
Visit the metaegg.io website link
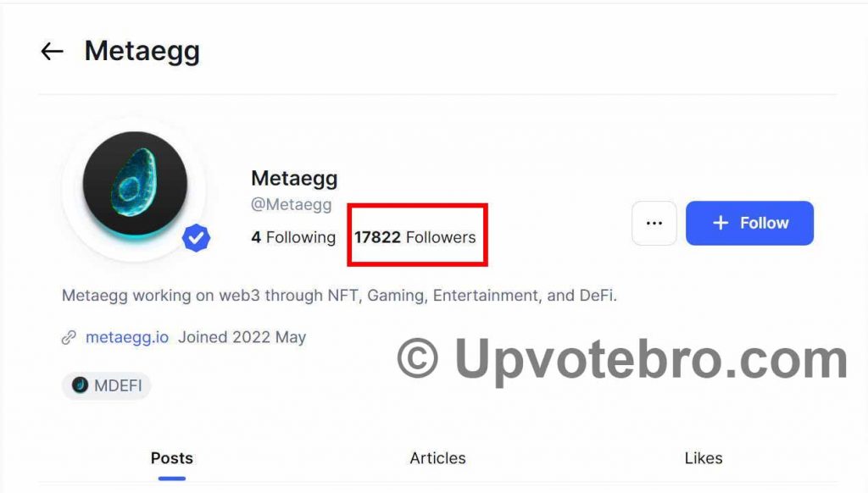coord(127,337)
